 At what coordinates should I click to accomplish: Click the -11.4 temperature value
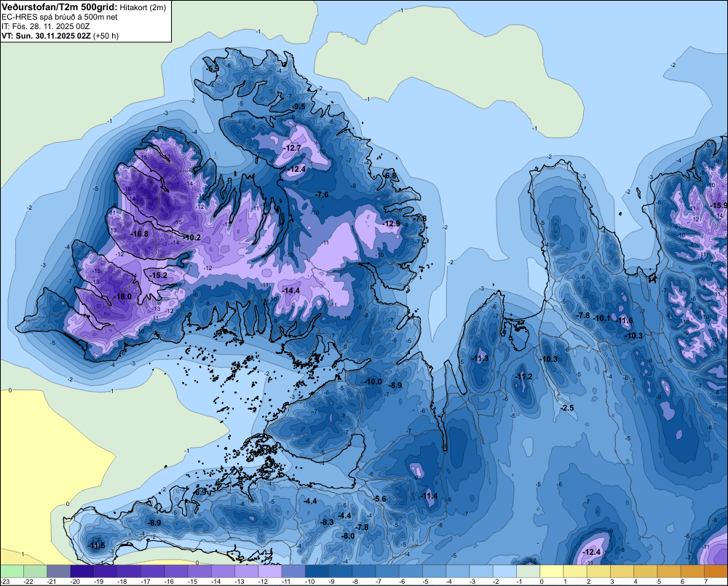429,496
